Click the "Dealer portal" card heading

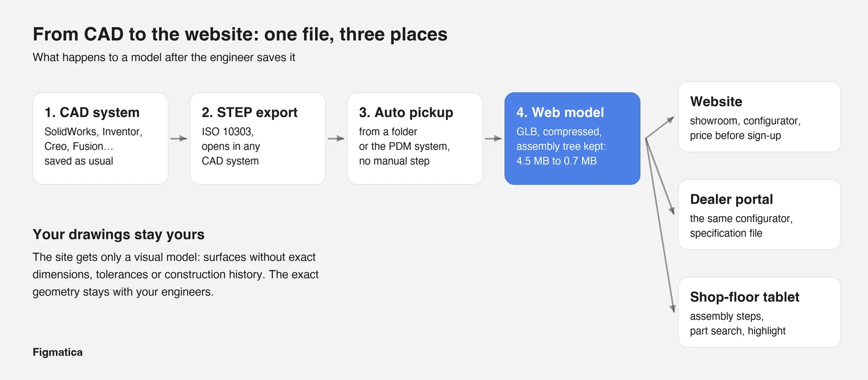[x=731, y=199]
